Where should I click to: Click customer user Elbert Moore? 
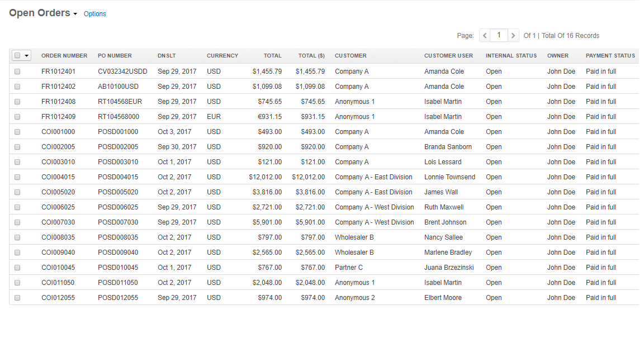[x=443, y=298]
